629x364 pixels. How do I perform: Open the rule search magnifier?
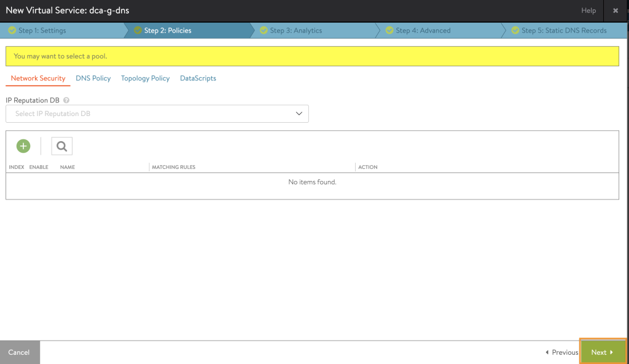click(62, 146)
